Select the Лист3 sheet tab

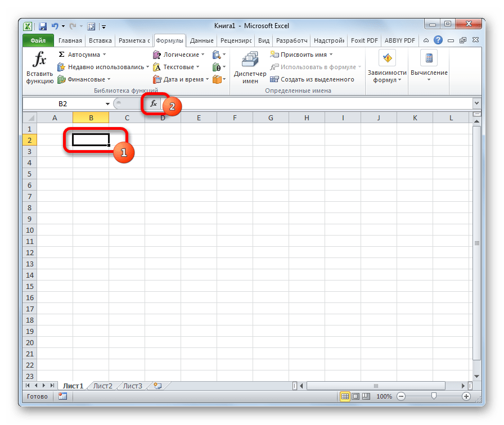coord(132,386)
